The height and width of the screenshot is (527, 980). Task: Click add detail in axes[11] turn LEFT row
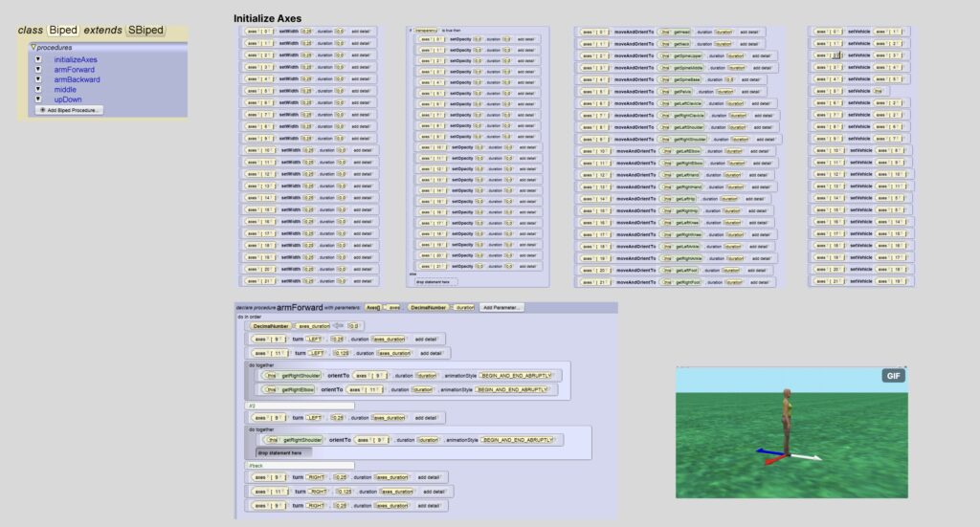(432, 354)
